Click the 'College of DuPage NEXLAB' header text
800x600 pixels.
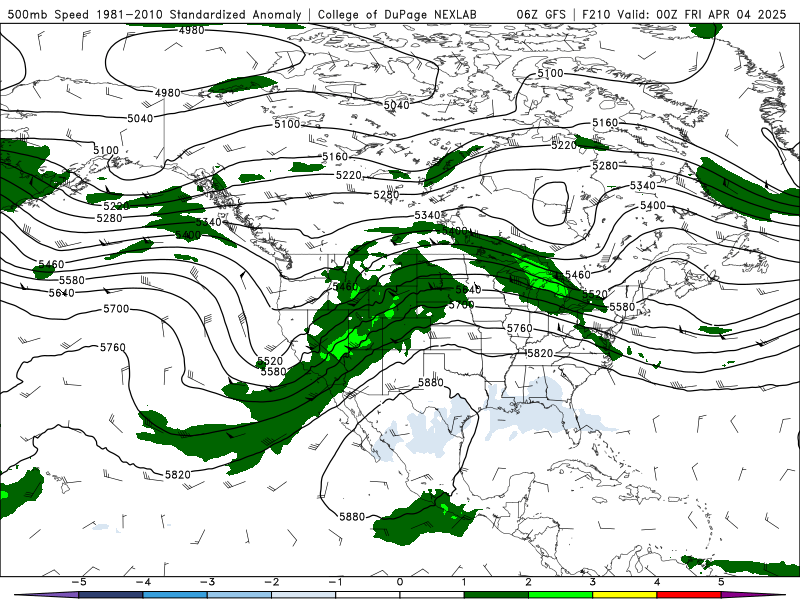coord(397,14)
